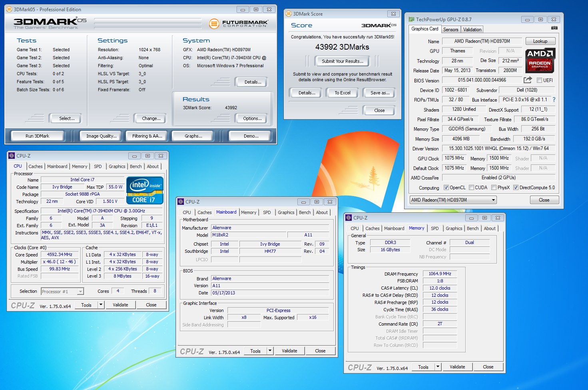Expand the Tools arrow in CPU-Z CPU window
This screenshot has width=588, height=390.
point(101,304)
